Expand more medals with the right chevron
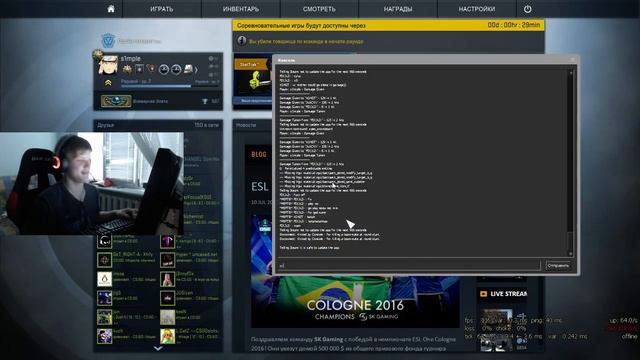Viewport: 640px width, 360px height. tap(196, 70)
